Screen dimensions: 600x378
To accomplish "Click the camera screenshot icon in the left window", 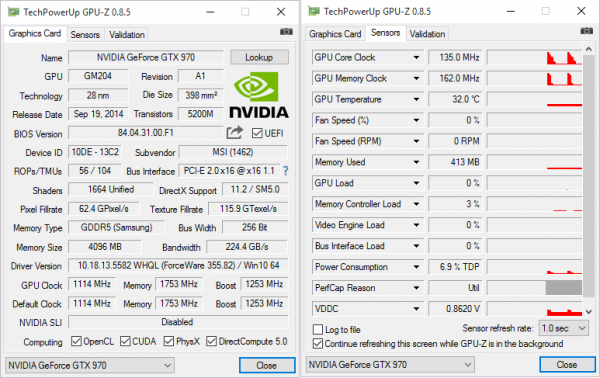I will tap(286, 32).
